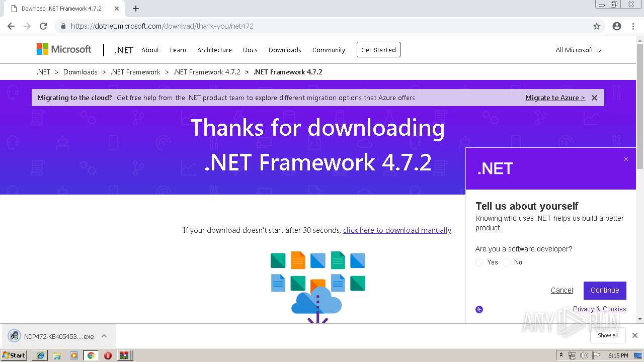Open WinRAR icon in the taskbar
The height and width of the screenshot is (362, 644).
[x=124, y=355]
